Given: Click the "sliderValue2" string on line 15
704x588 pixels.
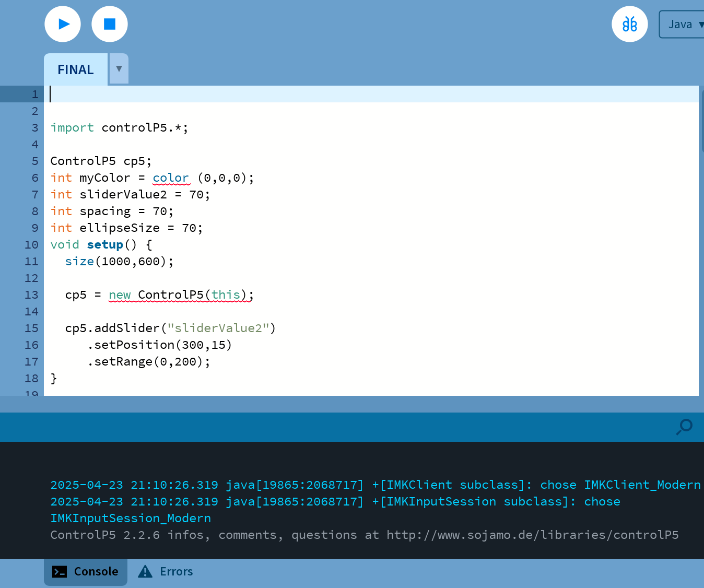Looking at the screenshot, I should pos(218,328).
